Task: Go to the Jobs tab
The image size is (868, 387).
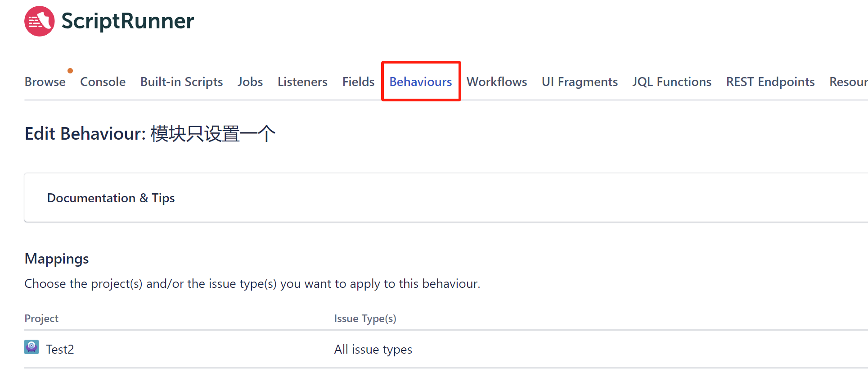Action: click(x=250, y=82)
